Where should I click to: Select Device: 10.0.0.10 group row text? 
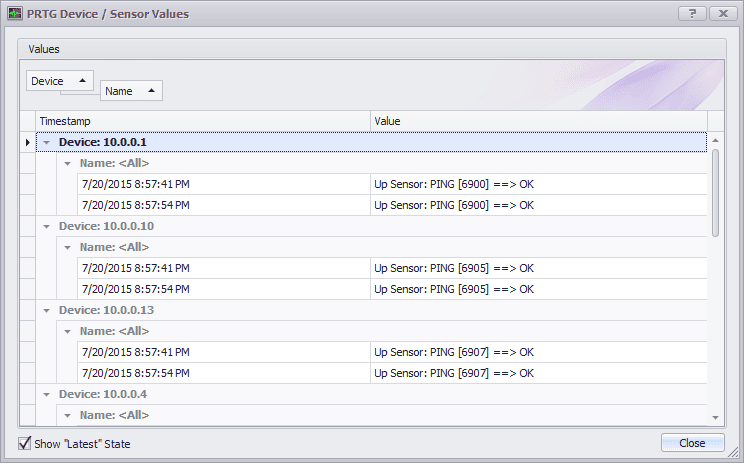tap(106, 226)
